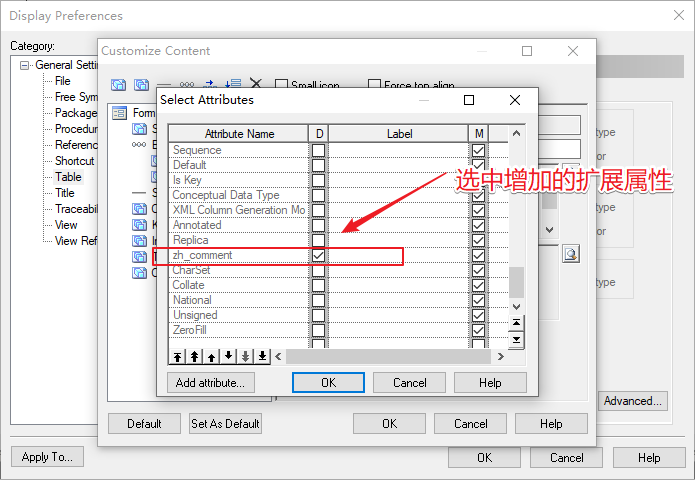Confirm Select Attributes with OK

[328, 382]
